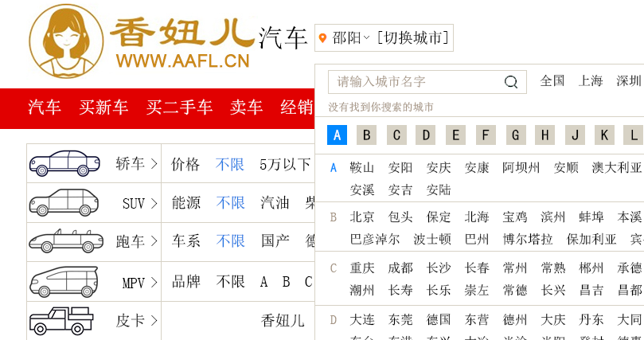Expand the 轿车 category arrow
644x340 pixels.
(x=154, y=164)
